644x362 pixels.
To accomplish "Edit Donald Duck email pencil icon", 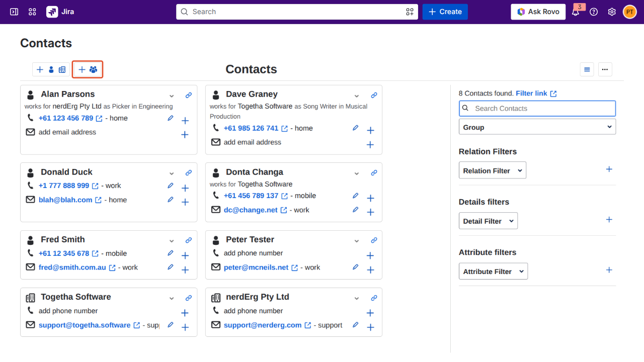I will tap(171, 200).
